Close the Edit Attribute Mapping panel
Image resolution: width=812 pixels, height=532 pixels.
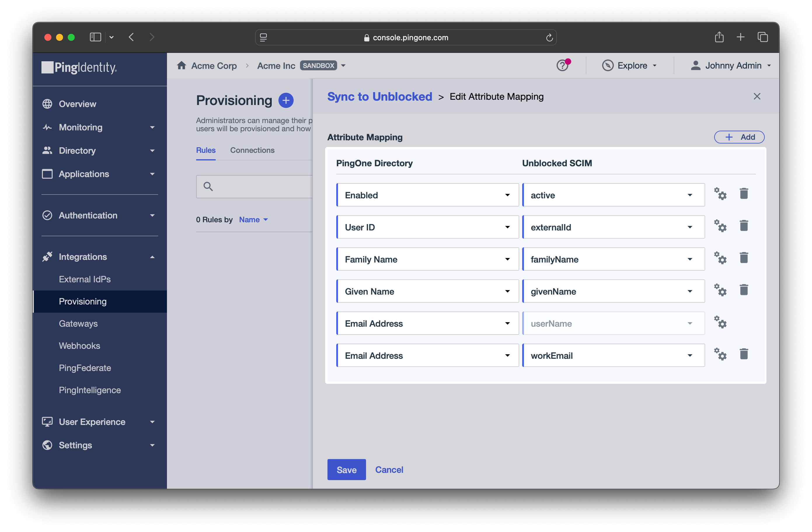(x=757, y=97)
